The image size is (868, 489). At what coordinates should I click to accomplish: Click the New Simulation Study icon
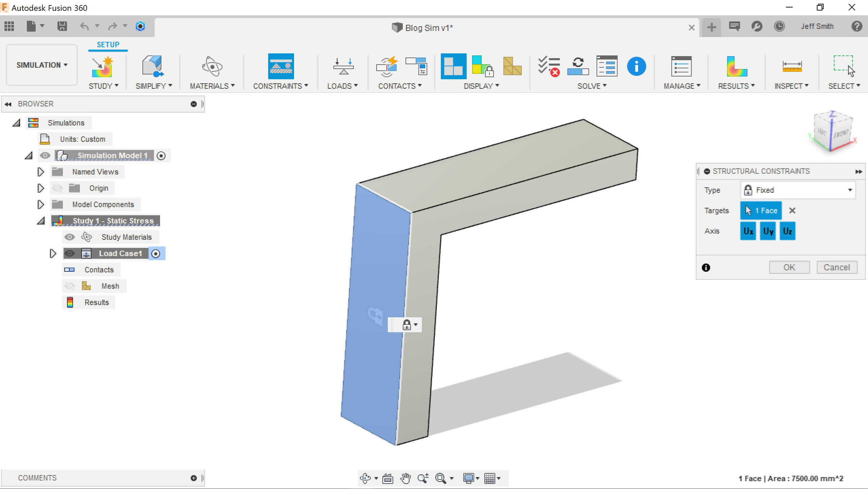(x=102, y=66)
